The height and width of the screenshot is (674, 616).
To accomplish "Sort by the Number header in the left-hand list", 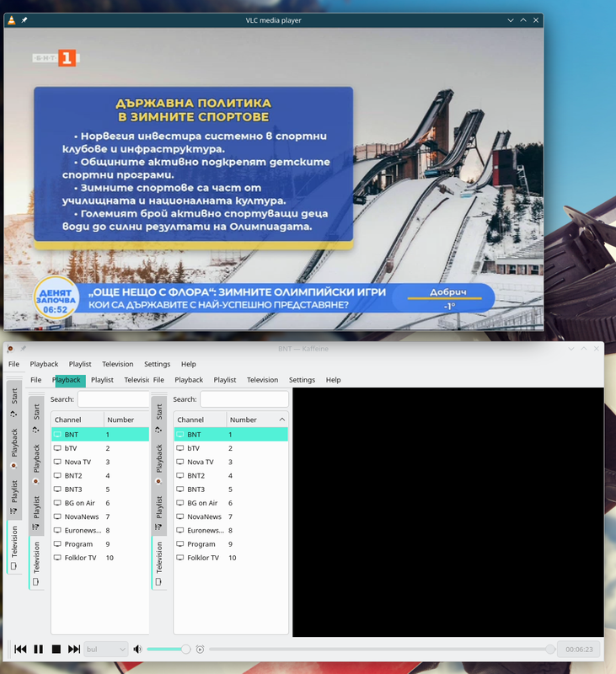I will click(x=126, y=420).
